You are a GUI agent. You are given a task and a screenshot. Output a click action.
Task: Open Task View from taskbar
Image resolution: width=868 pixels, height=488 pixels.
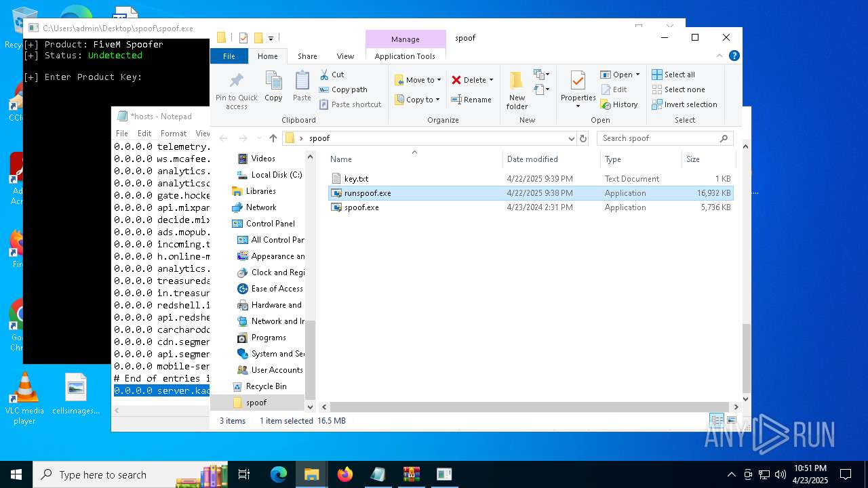point(244,474)
